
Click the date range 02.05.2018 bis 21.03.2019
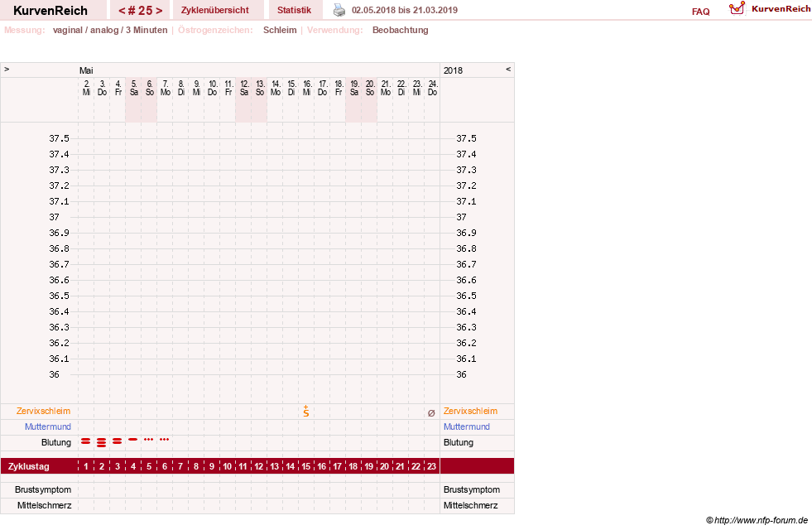coord(405,10)
